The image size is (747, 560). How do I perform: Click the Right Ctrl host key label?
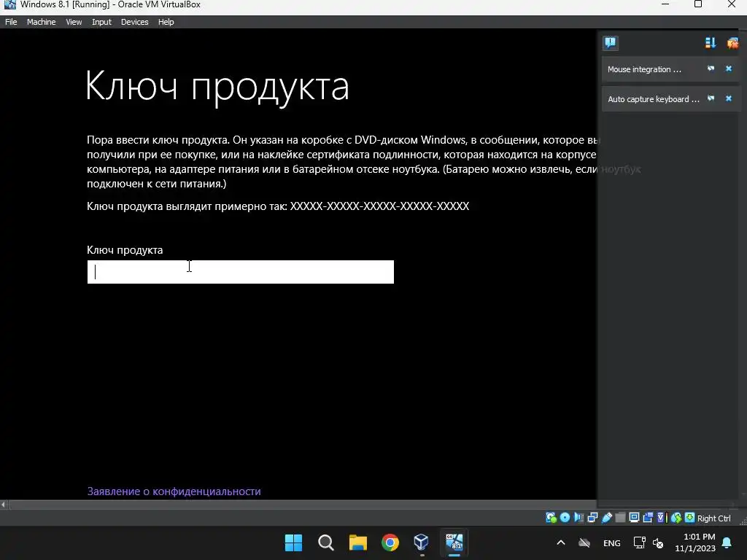click(x=713, y=518)
